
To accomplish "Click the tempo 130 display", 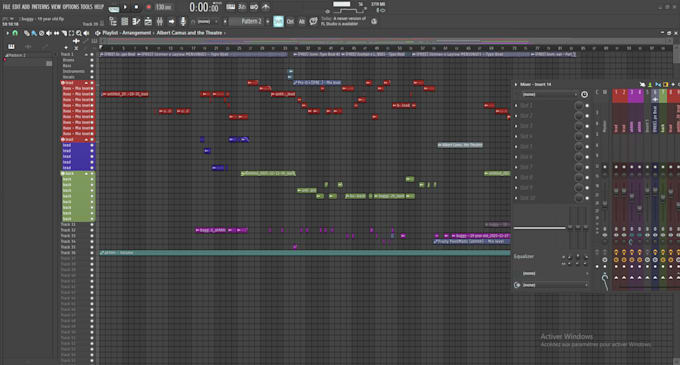I will (164, 7).
